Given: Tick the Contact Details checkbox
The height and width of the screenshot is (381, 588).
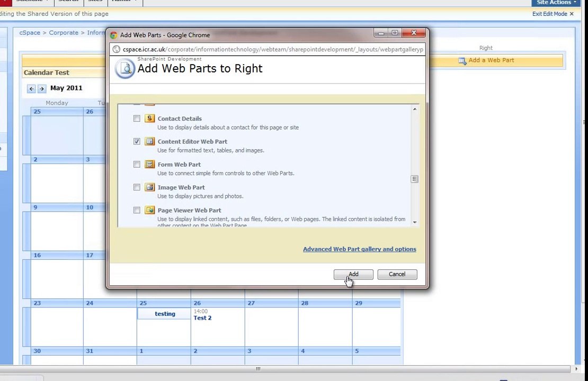Looking at the screenshot, I should click(137, 119).
